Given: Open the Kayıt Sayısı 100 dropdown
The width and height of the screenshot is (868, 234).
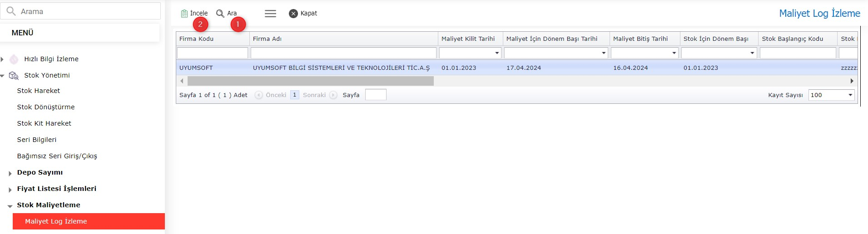Looking at the screenshot, I should [850, 95].
